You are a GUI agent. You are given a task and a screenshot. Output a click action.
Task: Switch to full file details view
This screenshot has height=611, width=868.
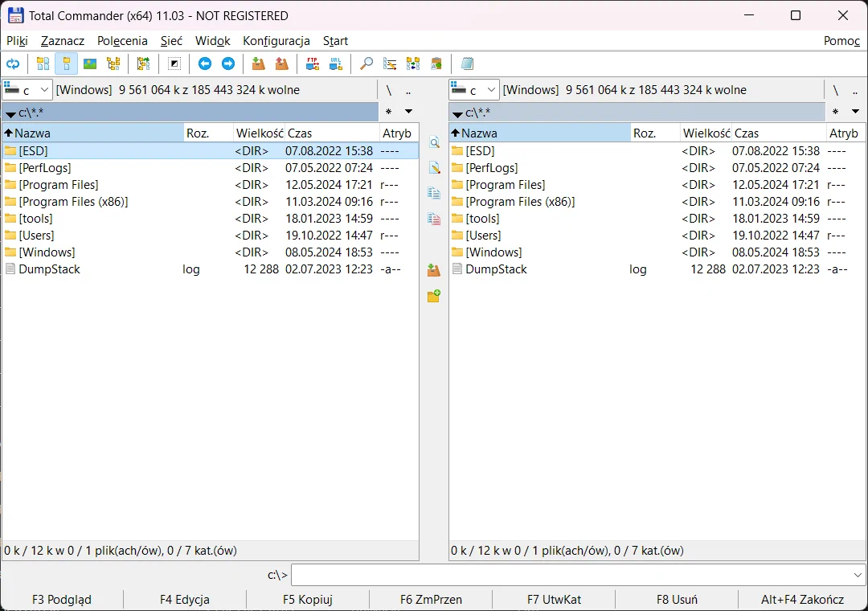[x=67, y=64]
